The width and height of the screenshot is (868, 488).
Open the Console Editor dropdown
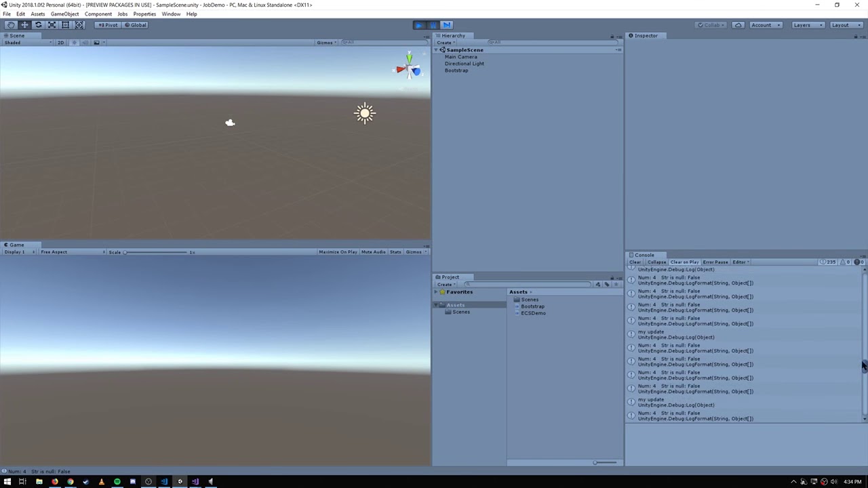(x=740, y=262)
